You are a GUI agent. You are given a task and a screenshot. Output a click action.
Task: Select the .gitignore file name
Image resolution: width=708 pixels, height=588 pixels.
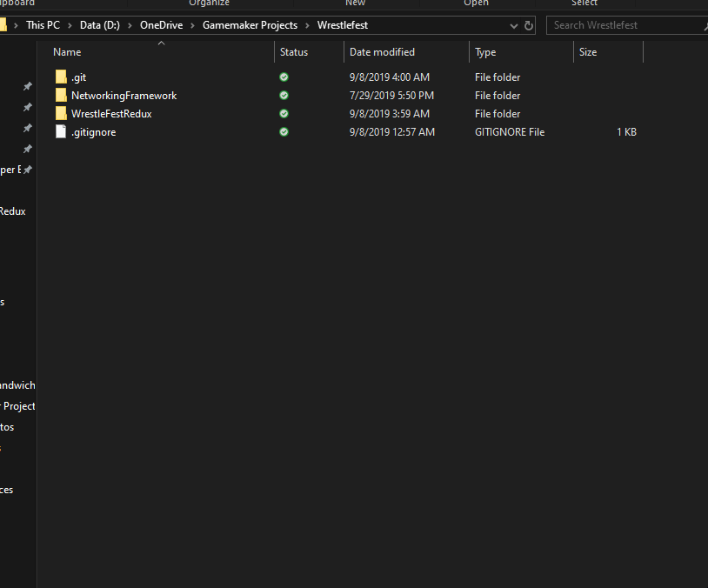[x=93, y=132]
